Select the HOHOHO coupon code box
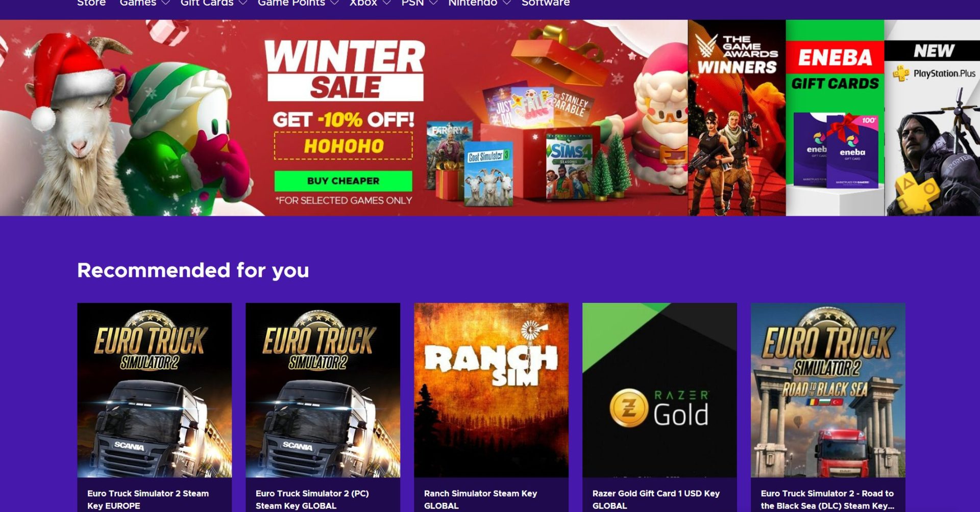The height and width of the screenshot is (512, 980). click(x=344, y=146)
